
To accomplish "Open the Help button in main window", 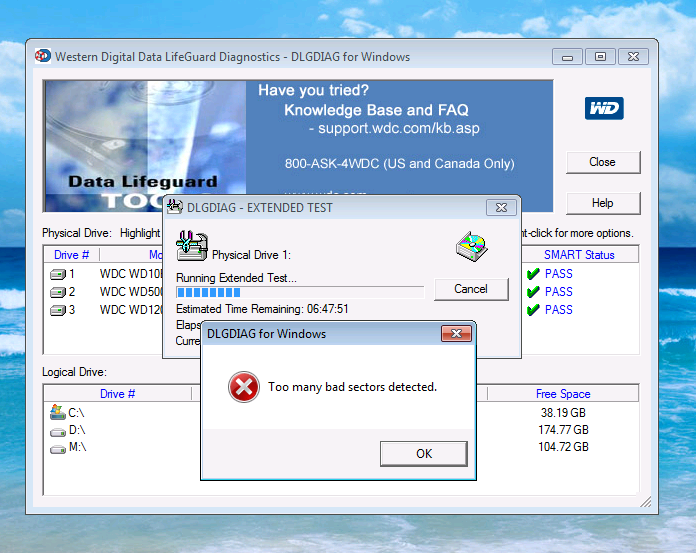I will [602, 203].
